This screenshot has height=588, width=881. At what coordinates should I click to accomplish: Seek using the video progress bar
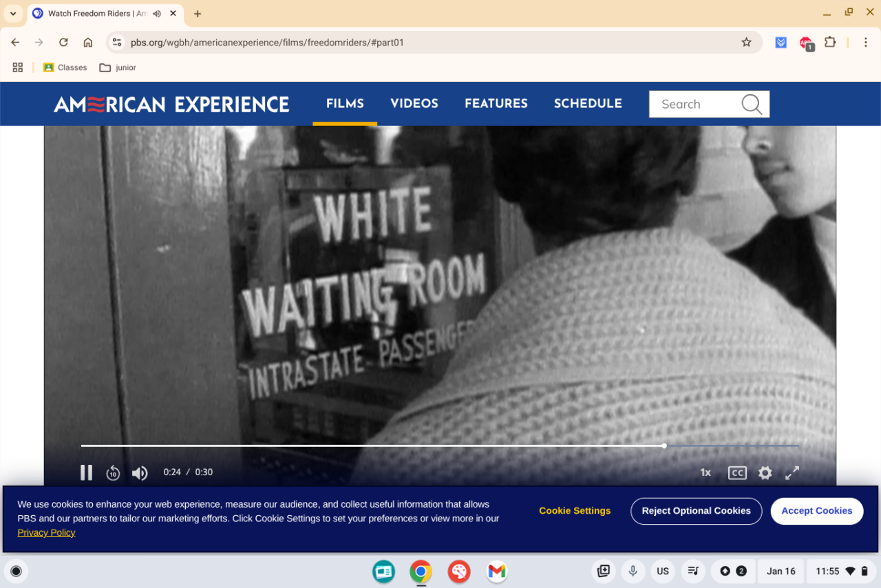(440, 446)
